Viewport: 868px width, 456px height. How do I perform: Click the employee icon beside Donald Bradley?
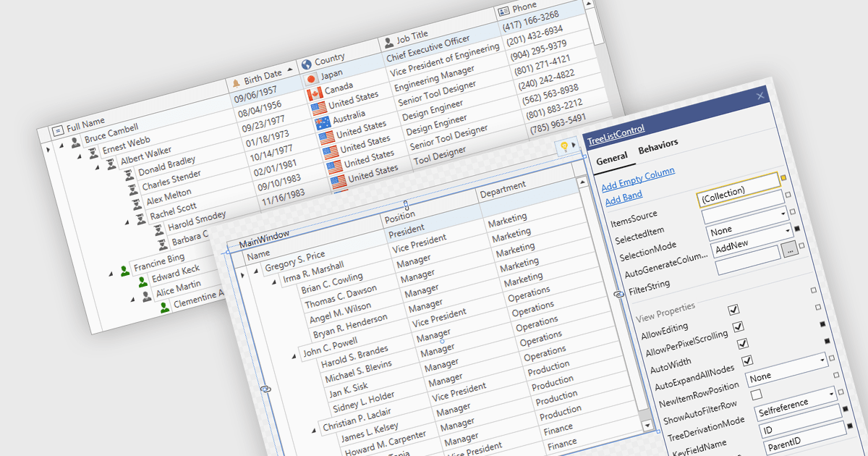(129, 176)
